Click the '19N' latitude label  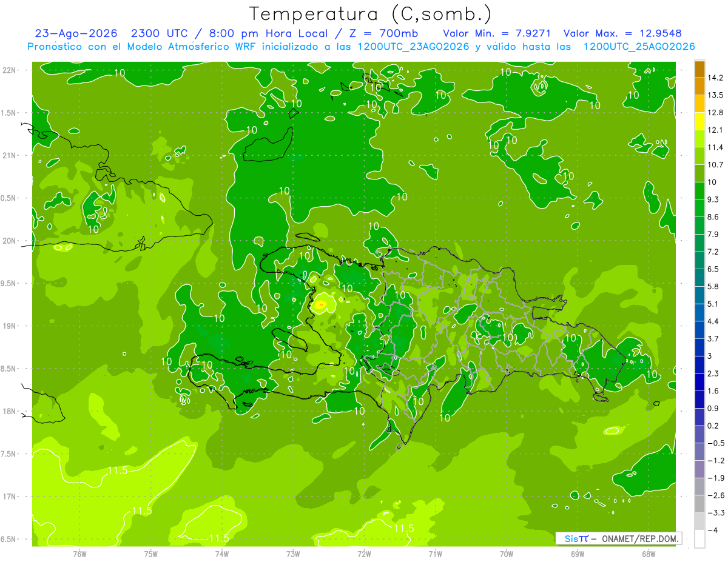tap(9, 326)
